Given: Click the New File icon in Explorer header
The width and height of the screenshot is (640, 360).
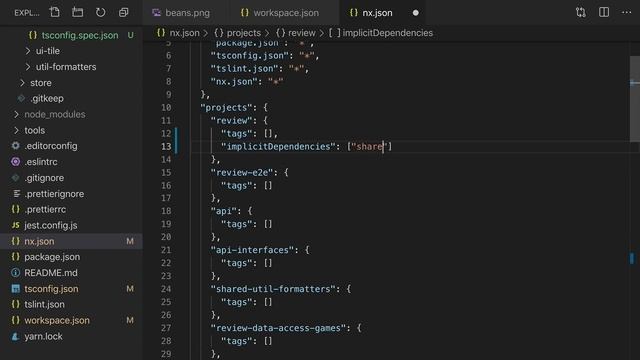Looking at the screenshot, I should [x=54, y=13].
